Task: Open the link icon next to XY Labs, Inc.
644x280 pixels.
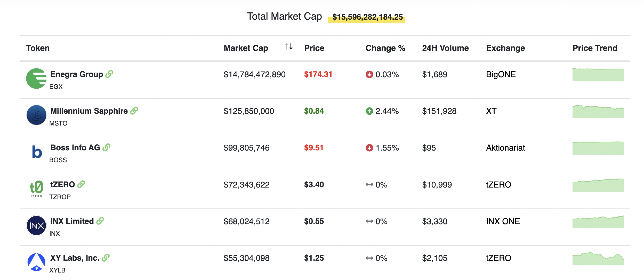Action: tap(106, 258)
